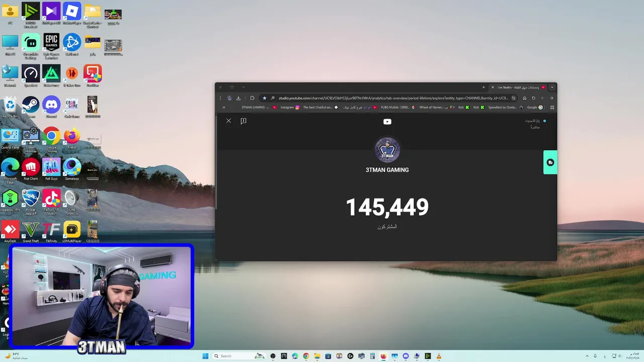Viewport: 644px width, 362px height.
Task: Open LDMultiPlayer desktop shortcut
Action: [72, 232]
